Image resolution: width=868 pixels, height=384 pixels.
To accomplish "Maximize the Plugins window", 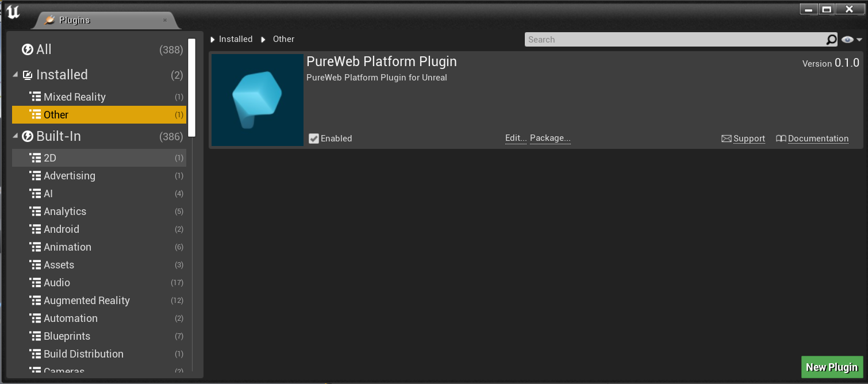I will [827, 9].
